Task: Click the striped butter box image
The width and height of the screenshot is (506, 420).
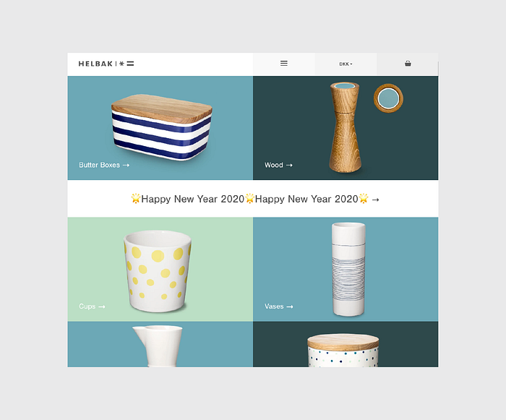Action: [161, 127]
